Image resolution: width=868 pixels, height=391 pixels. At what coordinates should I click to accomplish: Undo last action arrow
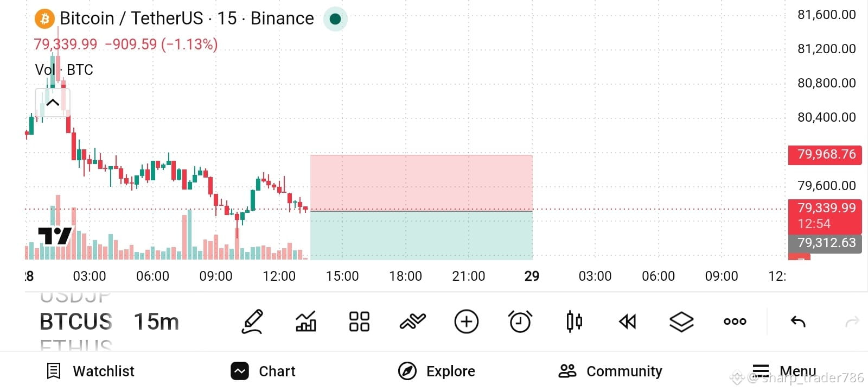pyautogui.click(x=798, y=321)
